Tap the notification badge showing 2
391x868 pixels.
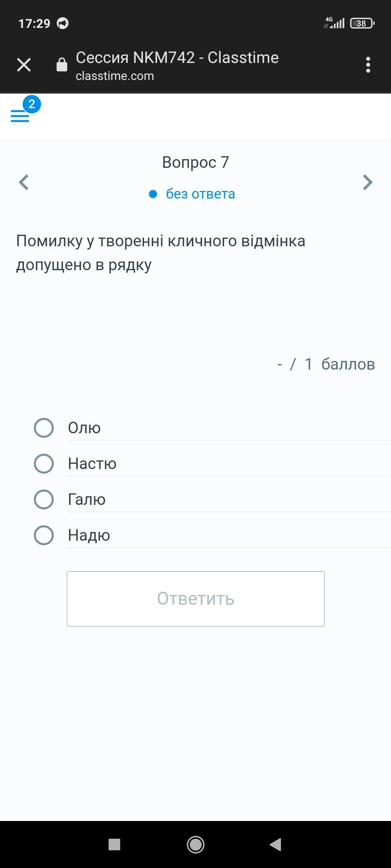32,105
